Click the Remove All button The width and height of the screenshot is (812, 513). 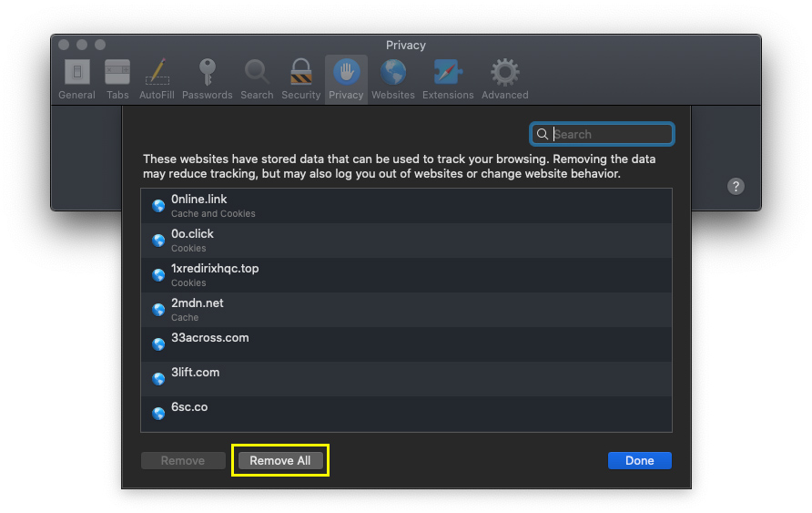click(280, 460)
